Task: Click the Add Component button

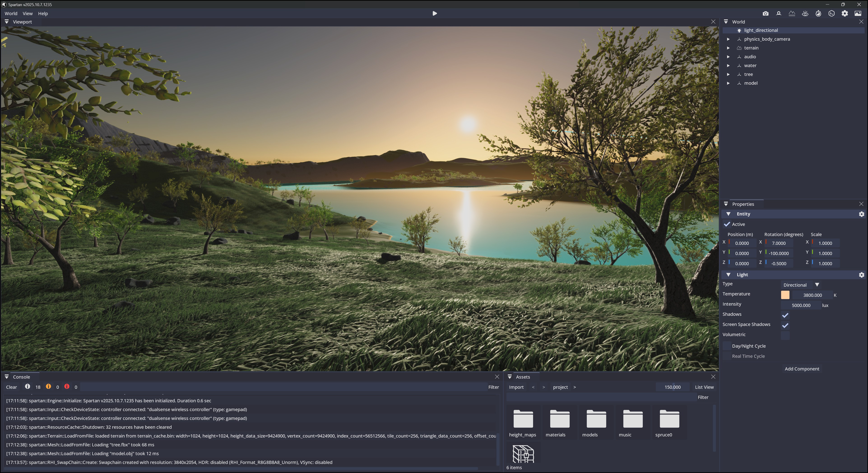Action: [802, 369]
